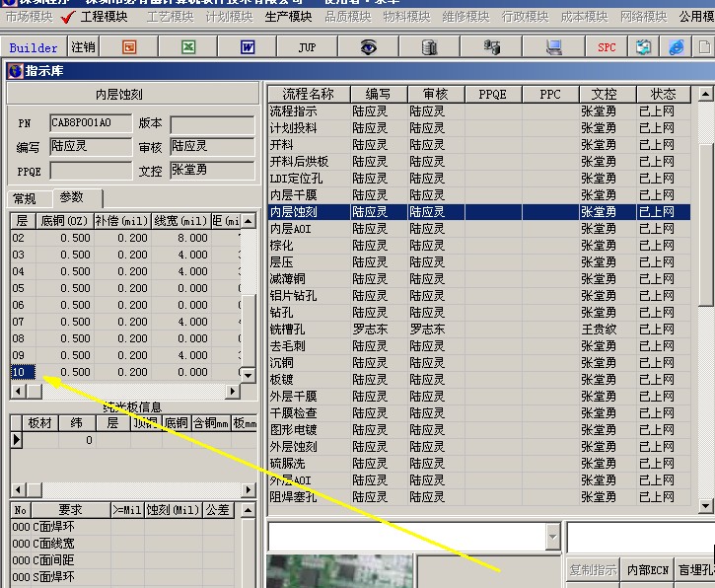The height and width of the screenshot is (588, 715).
Task: Click the eye preview toolbar icon
Action: pos(368,47)
